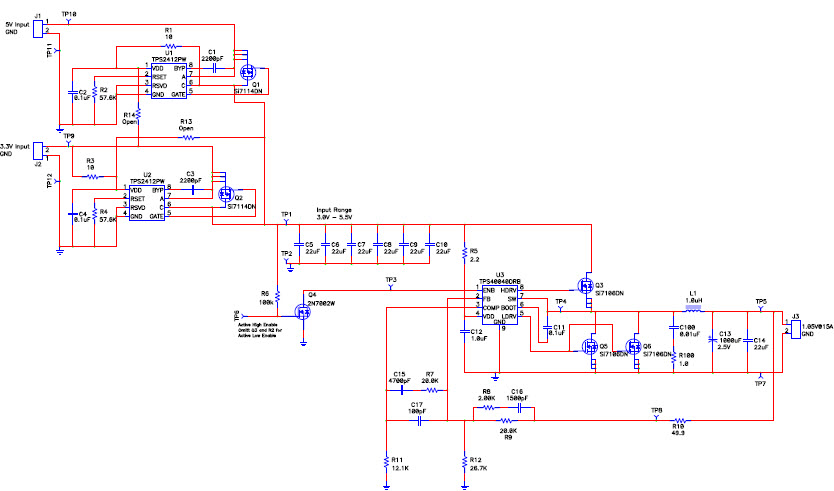Select the L1 1.0uH inductor symbol
Viewport: 834px width, 491px height.
click(692, 309)
